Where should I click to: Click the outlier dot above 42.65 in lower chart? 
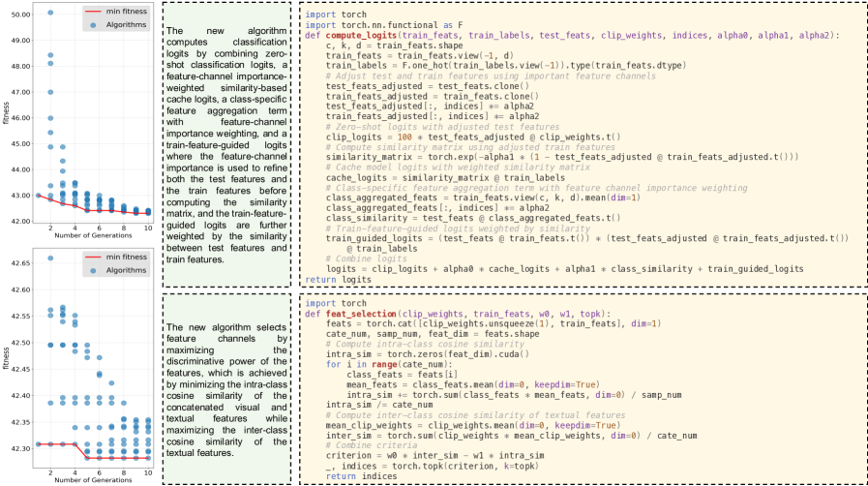50,258
